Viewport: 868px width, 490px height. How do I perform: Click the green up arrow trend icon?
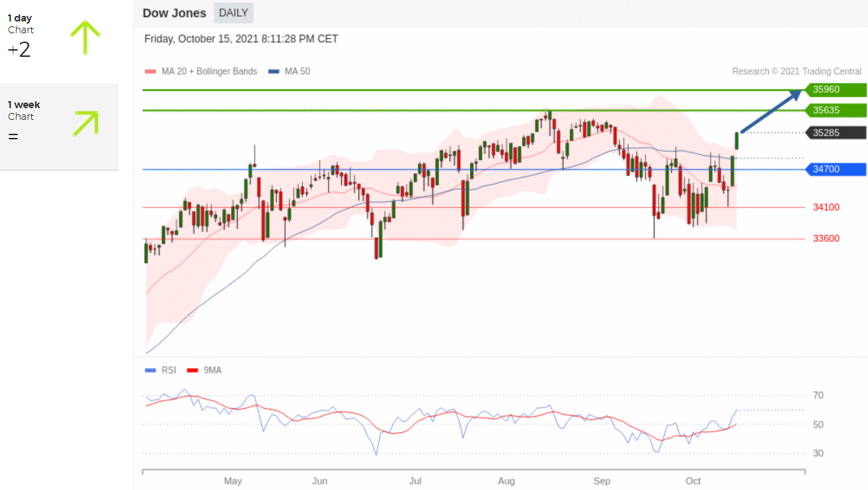pyautogui.click(x=85, y=37)
